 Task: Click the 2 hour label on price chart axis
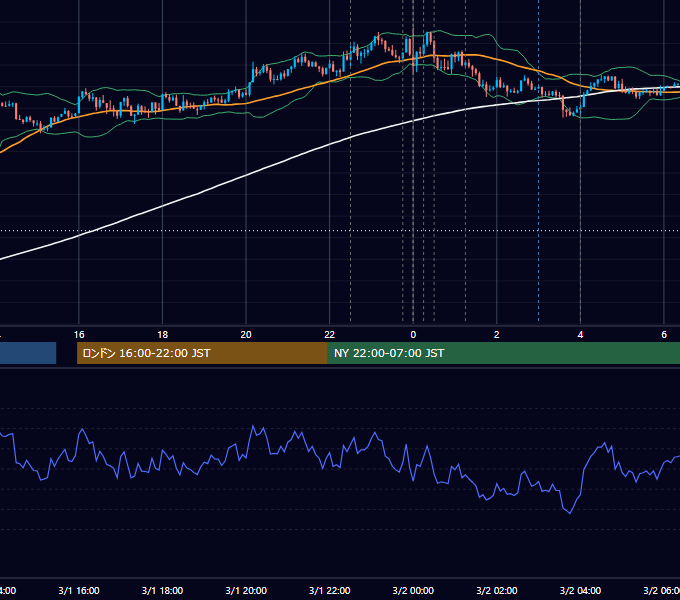point(497,335)
